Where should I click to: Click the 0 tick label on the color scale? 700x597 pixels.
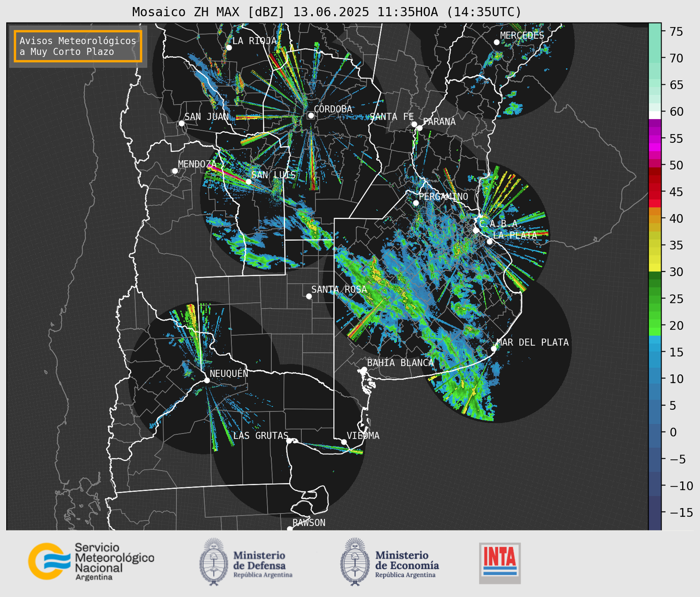(x=673, y=432)
